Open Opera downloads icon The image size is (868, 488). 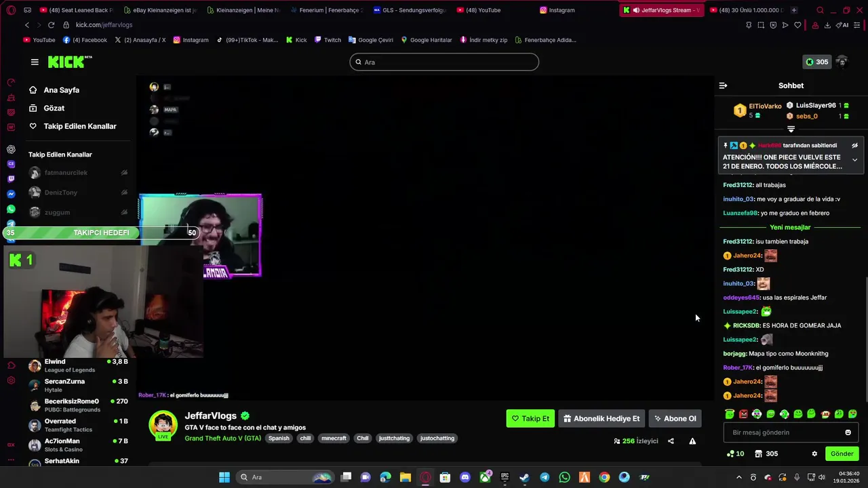click(x=827, y=25)
